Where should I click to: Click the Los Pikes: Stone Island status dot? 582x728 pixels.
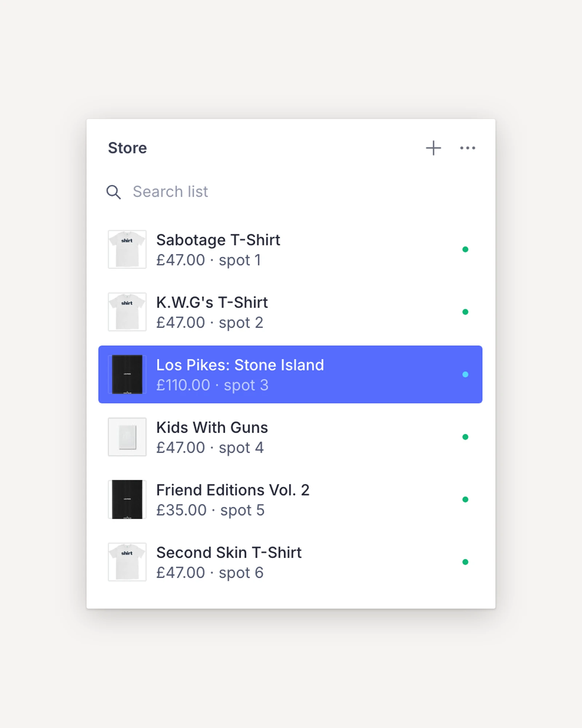[x=465, y=374]
